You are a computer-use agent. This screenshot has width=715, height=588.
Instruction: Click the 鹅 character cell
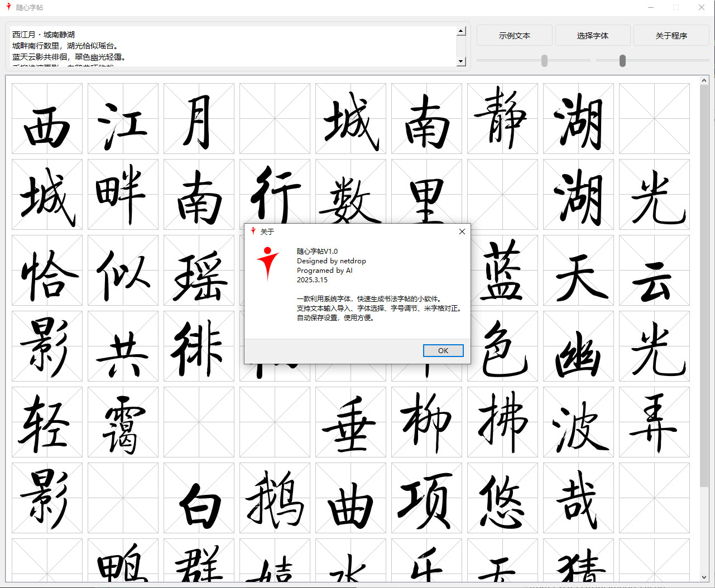tap(275, 498)
